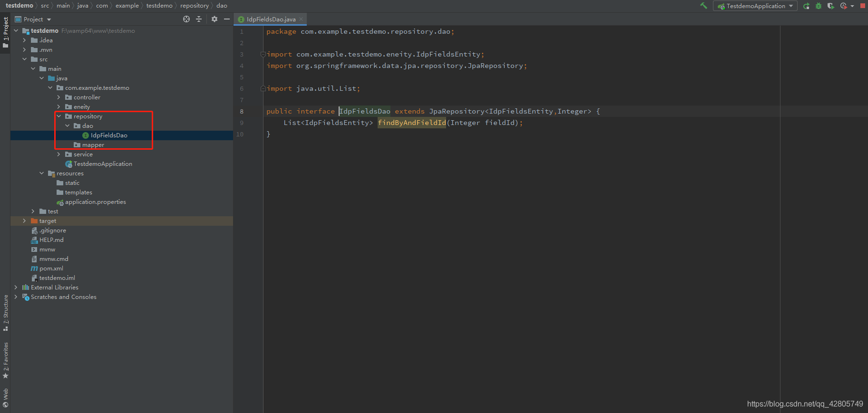Collapse the src folder
868x413 pixels.
point(25,59)
